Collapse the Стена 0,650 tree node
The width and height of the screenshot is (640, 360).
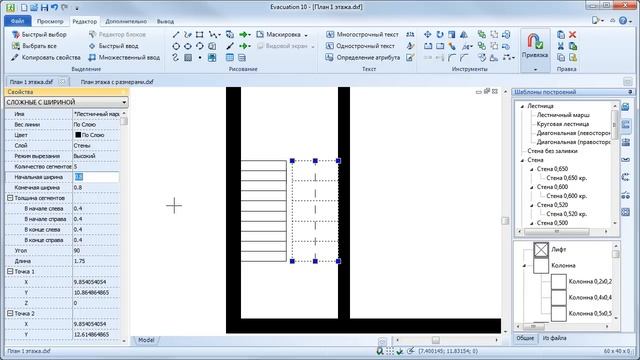(x=531, y=169)
